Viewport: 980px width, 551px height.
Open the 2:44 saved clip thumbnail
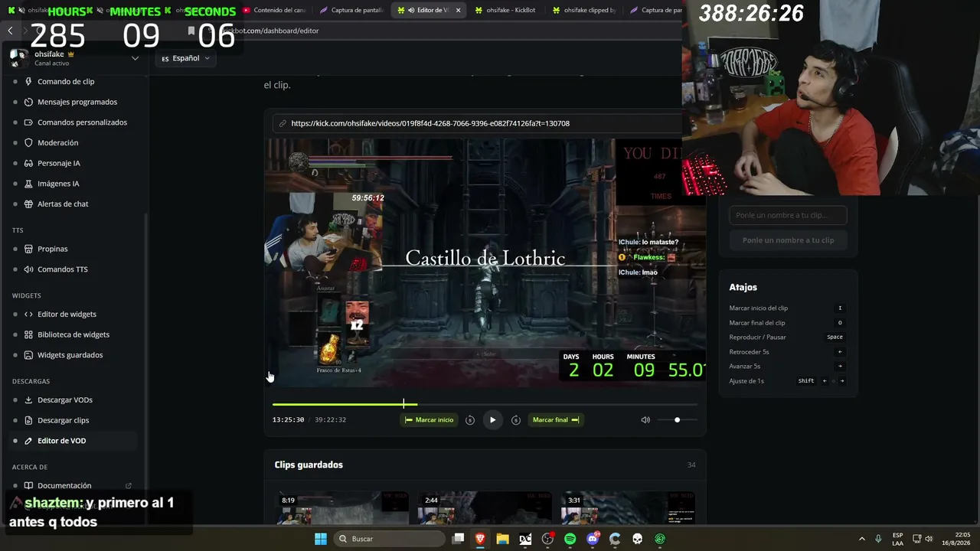pos(485,508)
